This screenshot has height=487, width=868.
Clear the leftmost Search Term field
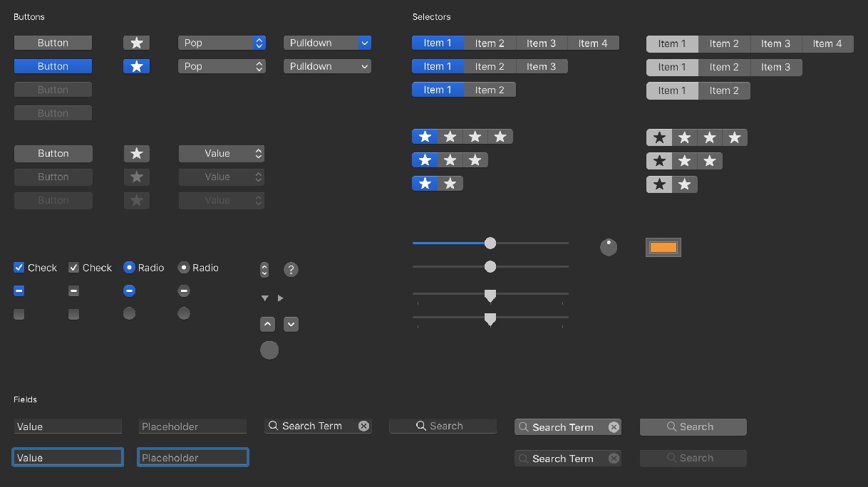click(363, 426)
